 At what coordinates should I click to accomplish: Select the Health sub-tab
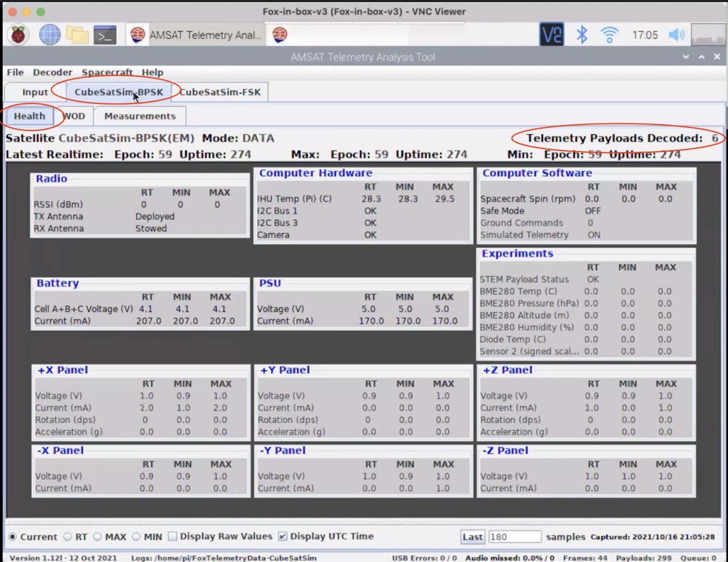click(30, 116)
